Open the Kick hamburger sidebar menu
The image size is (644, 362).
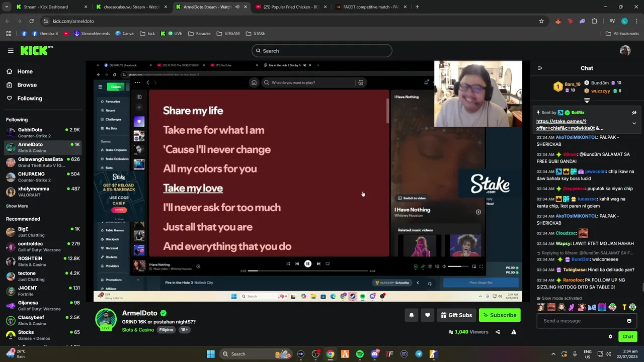point(11,51)
